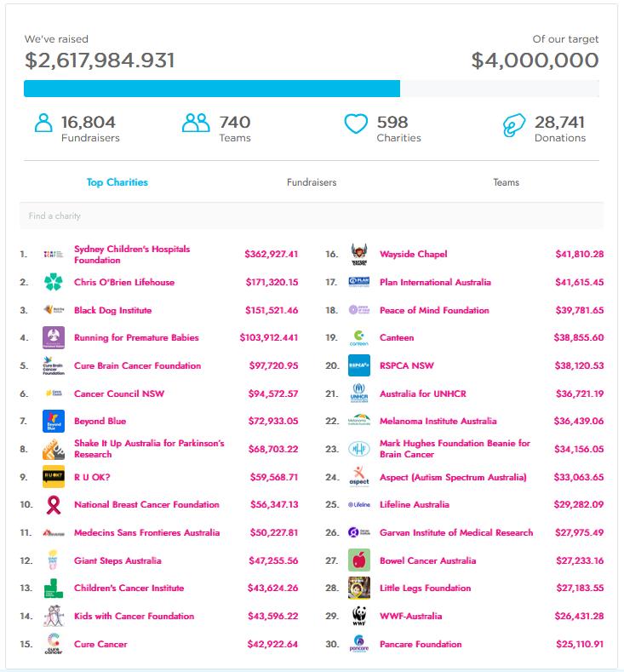
Task: Click the Beyond Blue logo
Action: [x=54, y=421]
